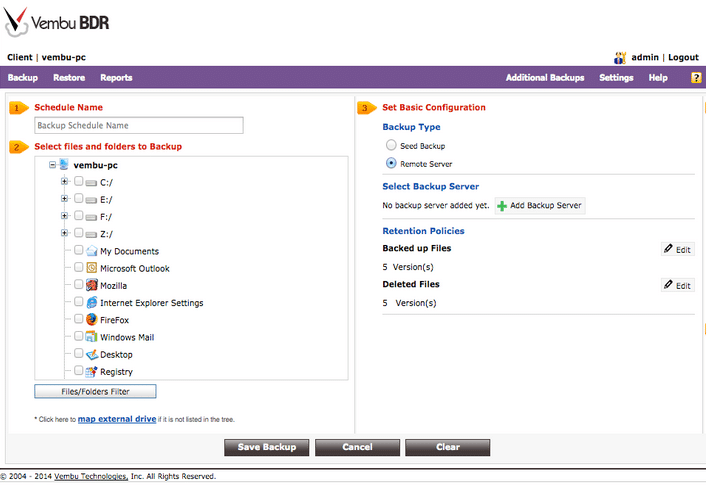Tick the Registry checkbox

click(79, 370)
